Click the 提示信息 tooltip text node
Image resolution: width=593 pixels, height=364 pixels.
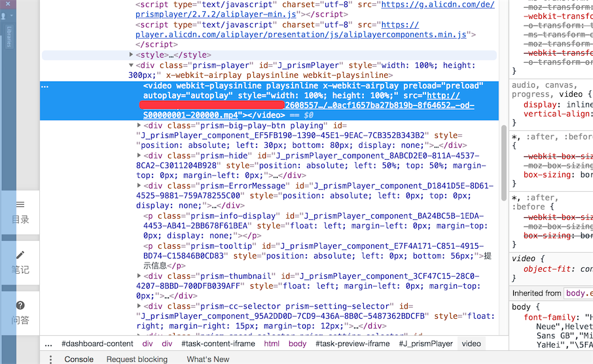317,261
